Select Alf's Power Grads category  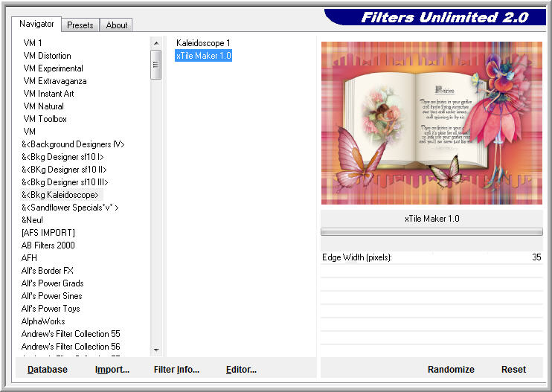(x=53, y=283)
